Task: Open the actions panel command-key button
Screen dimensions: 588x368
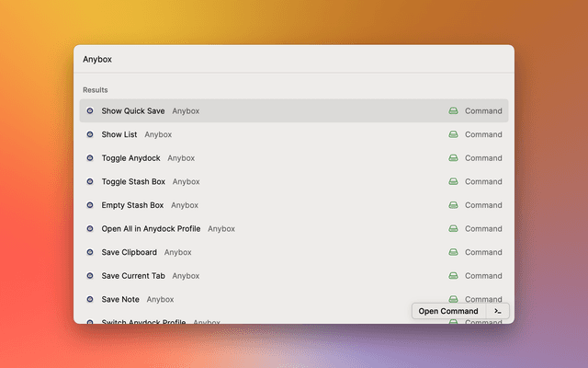Action: coord(498,311)
